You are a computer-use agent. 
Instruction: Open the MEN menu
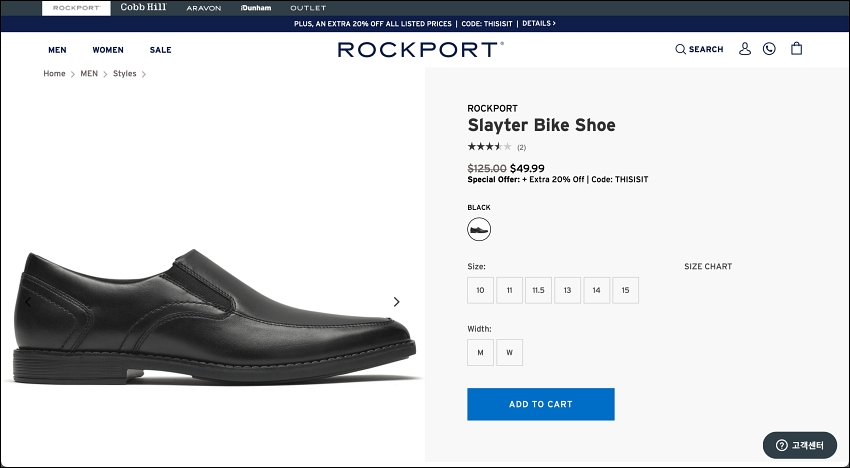57,50
